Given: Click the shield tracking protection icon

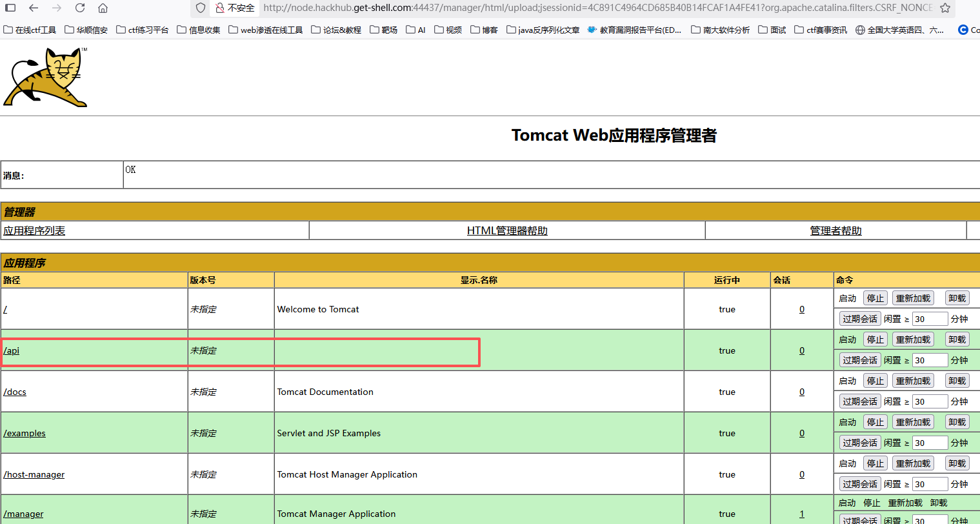Looking at the screenshot, I should (x=201, y=8).
